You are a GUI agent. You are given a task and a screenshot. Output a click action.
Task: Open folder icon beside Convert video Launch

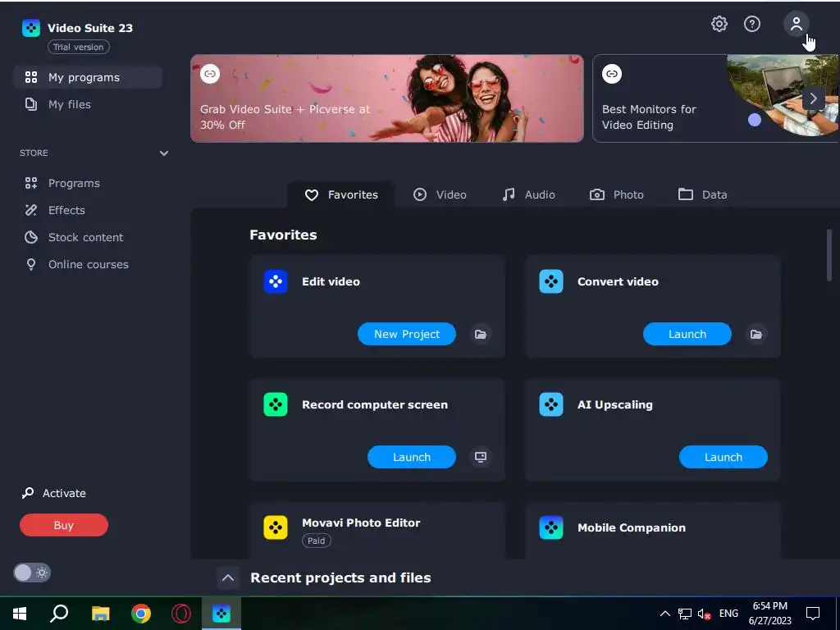tap(756, 335)
